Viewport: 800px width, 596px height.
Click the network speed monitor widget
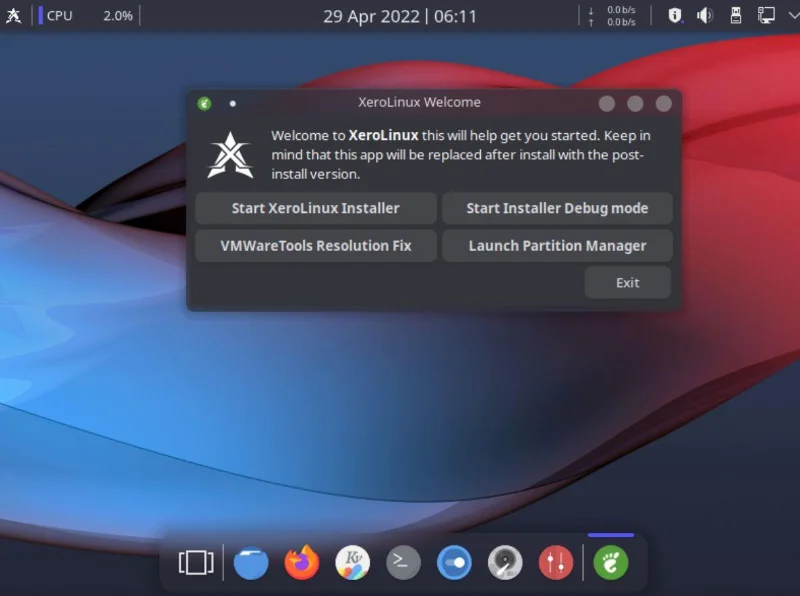pos(612,16)
